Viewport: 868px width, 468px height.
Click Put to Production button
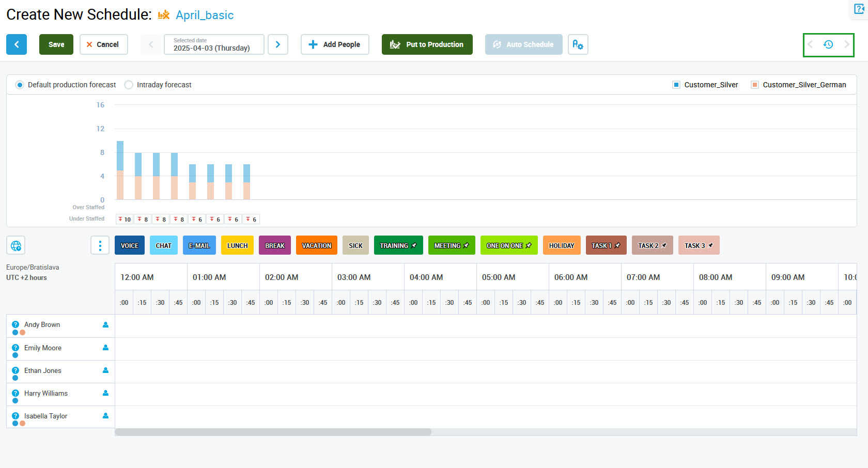[427, 44]
